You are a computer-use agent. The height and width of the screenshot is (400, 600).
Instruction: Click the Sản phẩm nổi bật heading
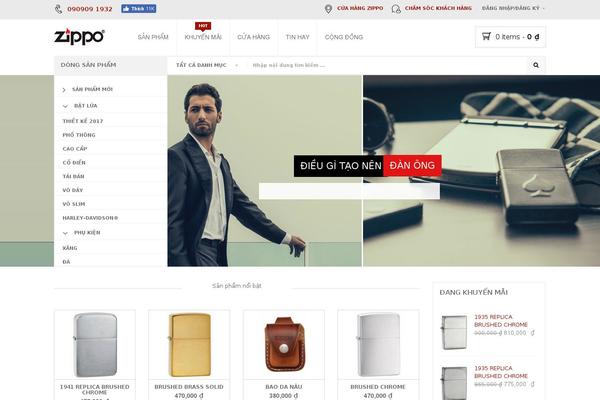(236, 286)
